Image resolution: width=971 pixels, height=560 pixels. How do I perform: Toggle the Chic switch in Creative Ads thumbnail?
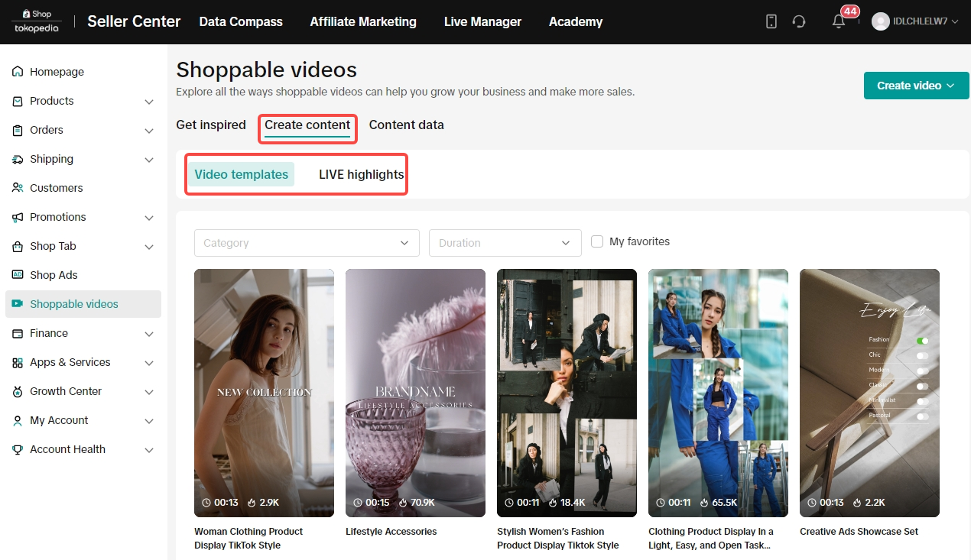[922, 355]
